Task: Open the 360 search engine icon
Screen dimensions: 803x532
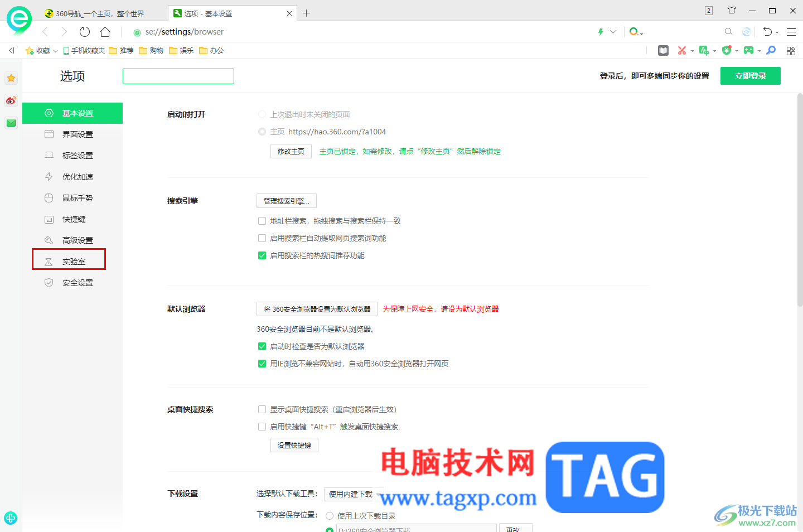Action: pos(633,32)
